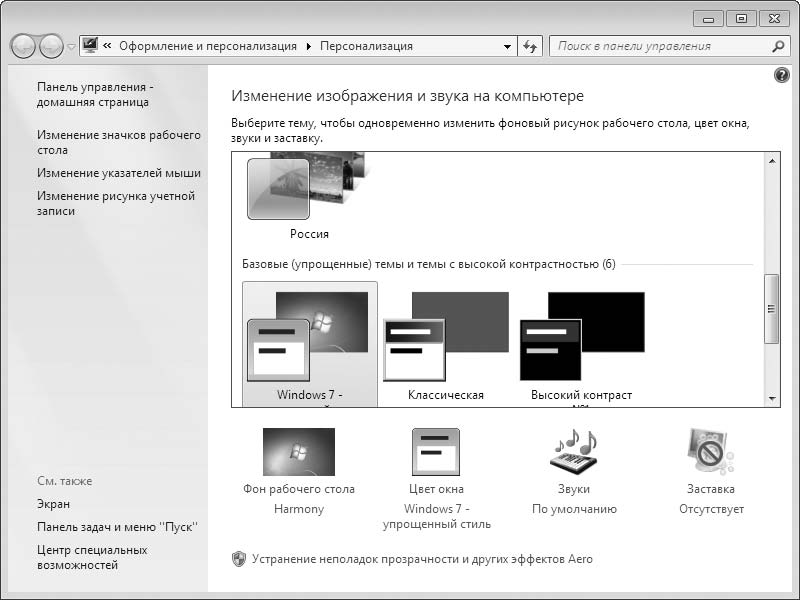Click the Back navigation arrow button
This screenshot has height=600, width=800.
coord(23,46)
